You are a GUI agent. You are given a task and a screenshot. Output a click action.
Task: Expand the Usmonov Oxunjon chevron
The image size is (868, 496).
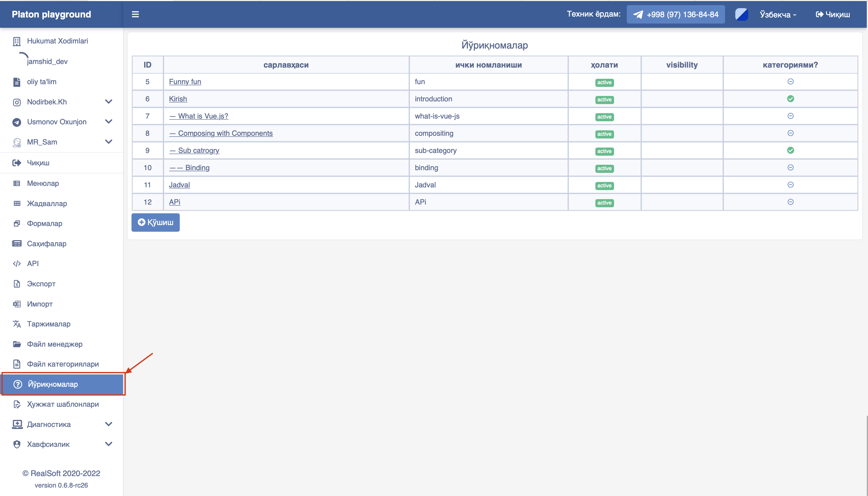click(x=109, y=121)
